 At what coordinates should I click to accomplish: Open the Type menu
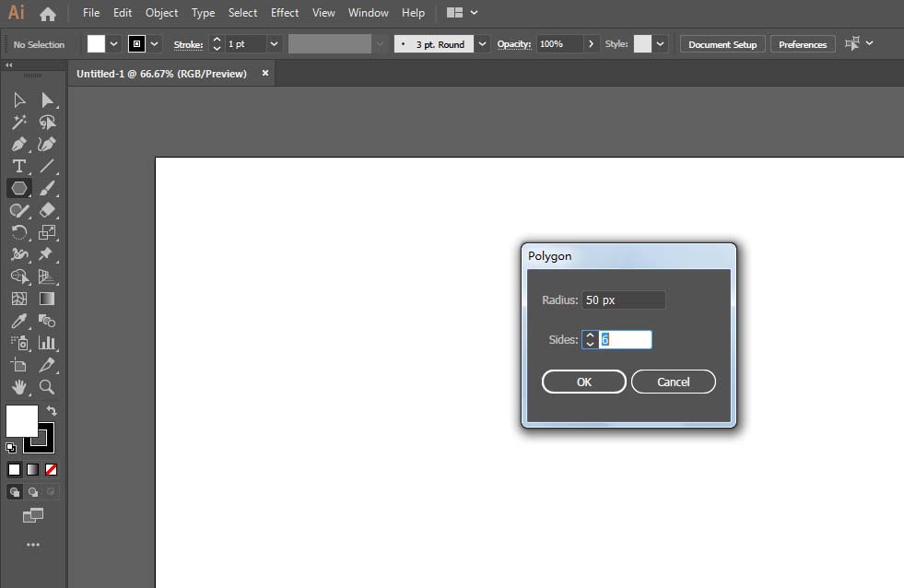tap(203, 13)
